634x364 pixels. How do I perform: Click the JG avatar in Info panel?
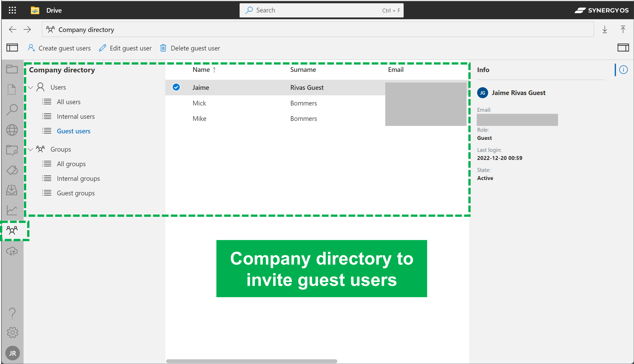coord(482,93)
